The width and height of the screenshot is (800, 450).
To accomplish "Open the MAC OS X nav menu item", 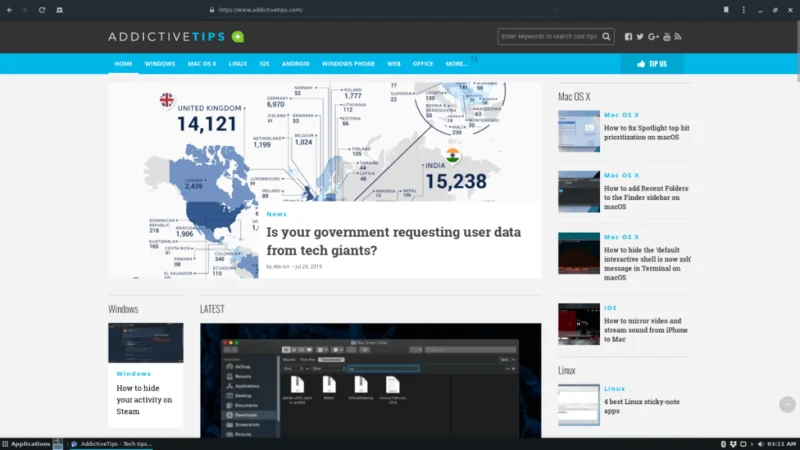I will coord(202,64).
